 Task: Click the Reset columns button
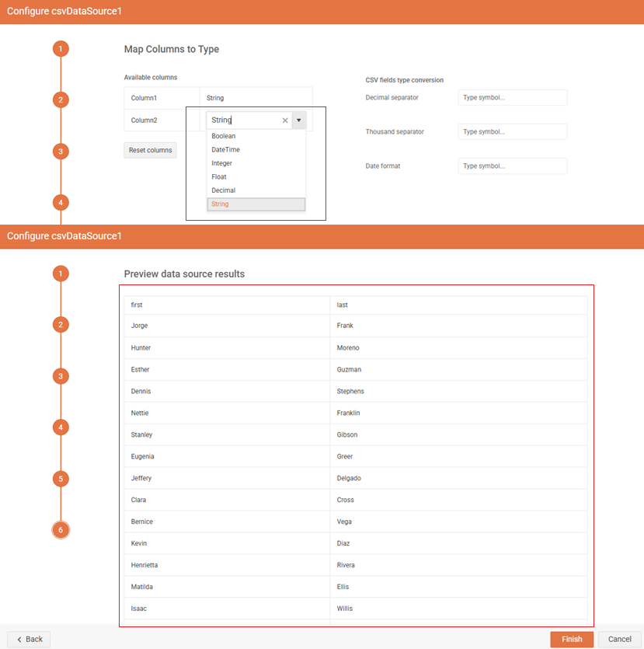[x=150, y=150]
